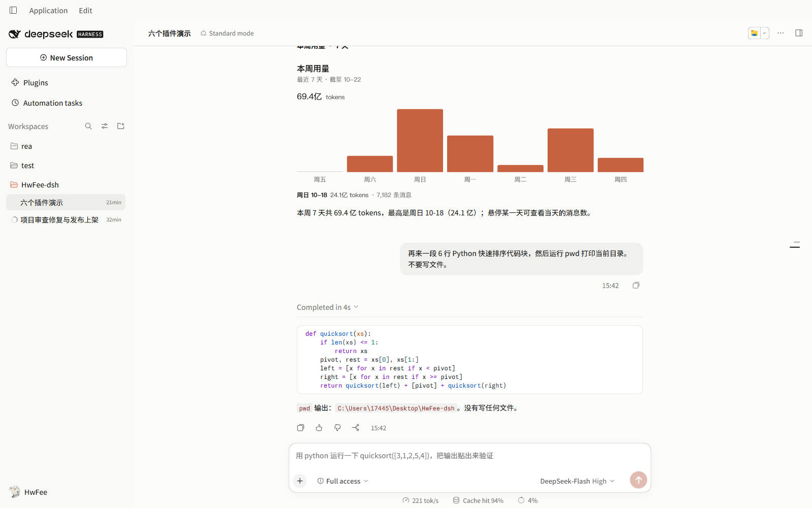Click the deepseek logo icon
Image resolution: width=812 pixels, height=508 pixels.
pos(15,34)
